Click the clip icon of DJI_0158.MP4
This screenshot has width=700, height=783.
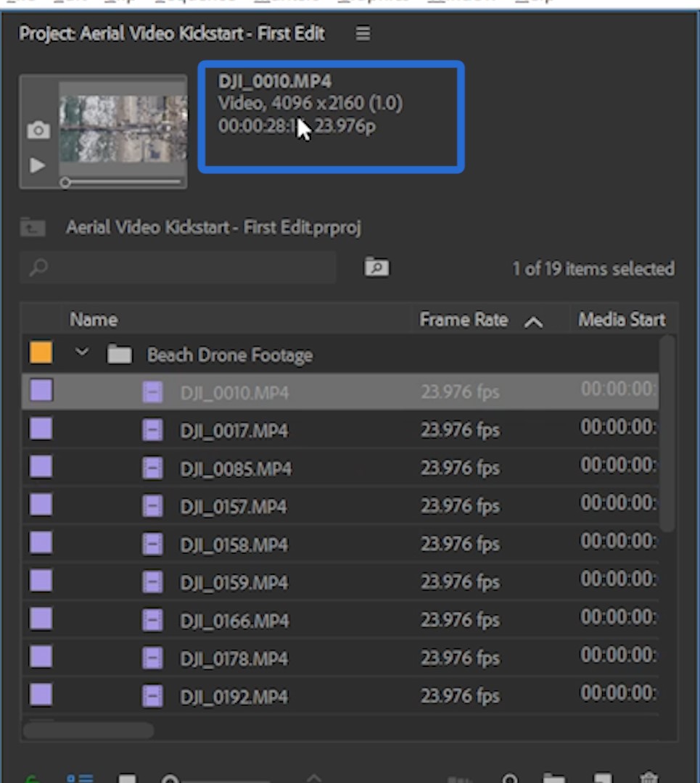point(152,544)
